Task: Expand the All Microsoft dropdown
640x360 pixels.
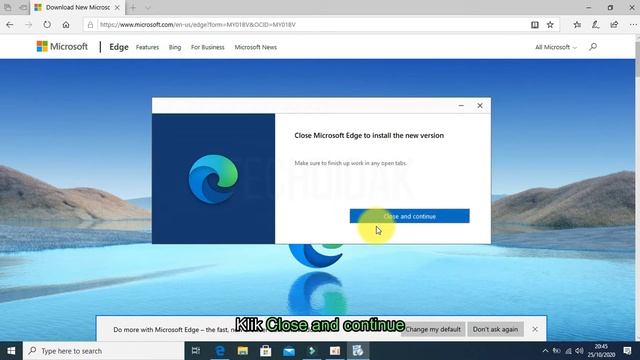Action: [x=556, y=47]
